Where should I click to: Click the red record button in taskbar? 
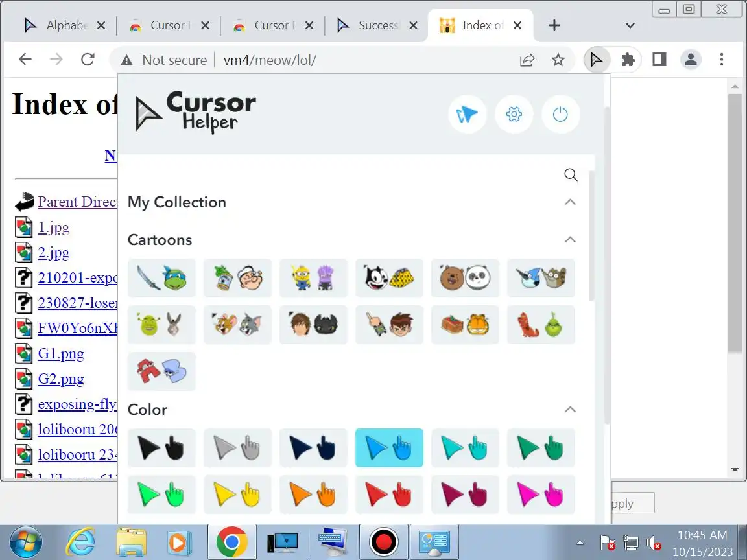point(383,542)
